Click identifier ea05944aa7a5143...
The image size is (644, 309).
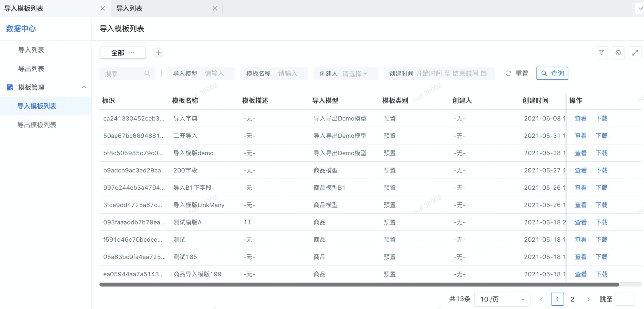point(133,274)
